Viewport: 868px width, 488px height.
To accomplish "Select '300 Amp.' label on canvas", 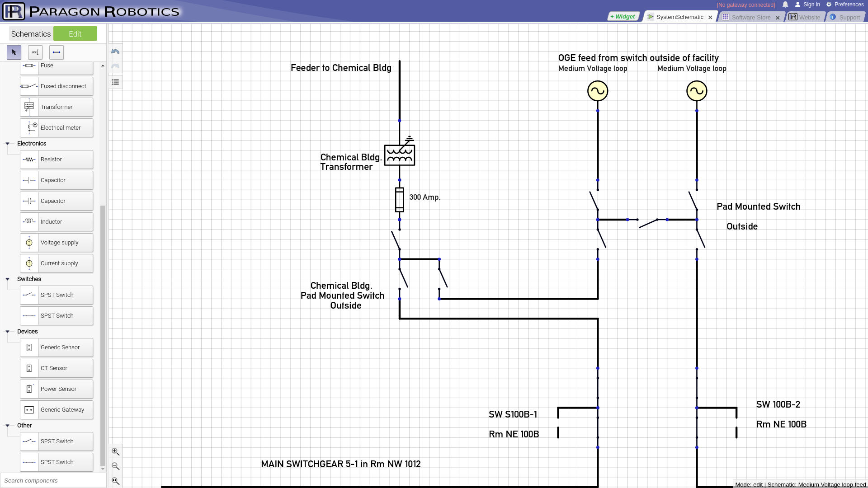I will click(425, 197).
